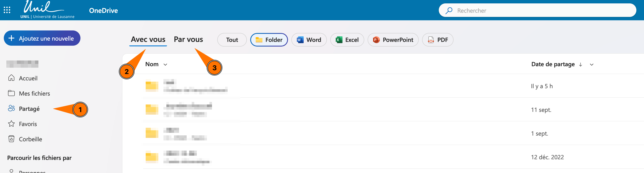Show all file types with Tout
This screenshot has width=644, height=173.
[232, 40]
